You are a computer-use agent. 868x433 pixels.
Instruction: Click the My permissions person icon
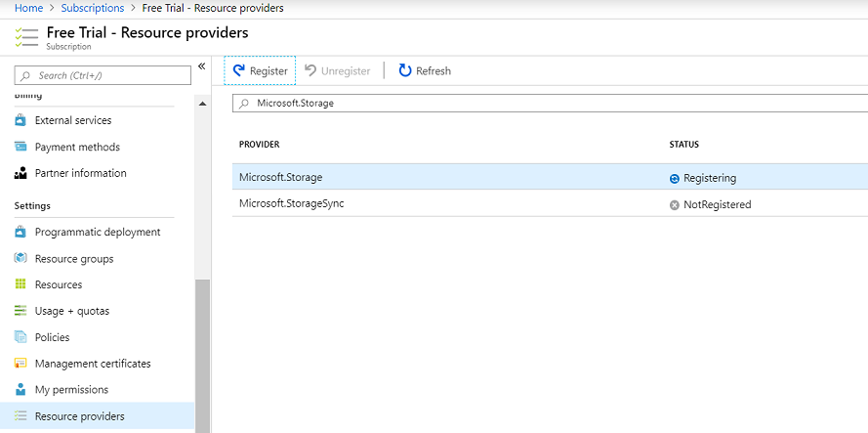(21, 389)
